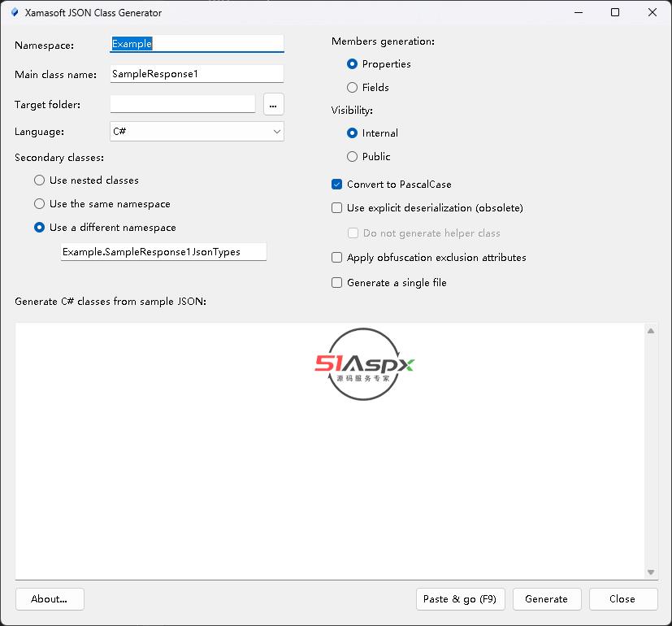Close the window using title bar X
The image size is (672, 626).
point(652,12)
